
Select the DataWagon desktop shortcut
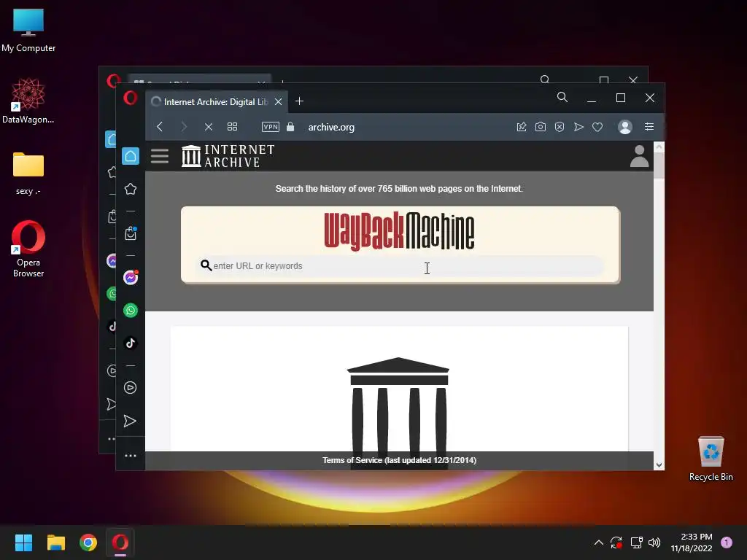(x=28, y=101)
